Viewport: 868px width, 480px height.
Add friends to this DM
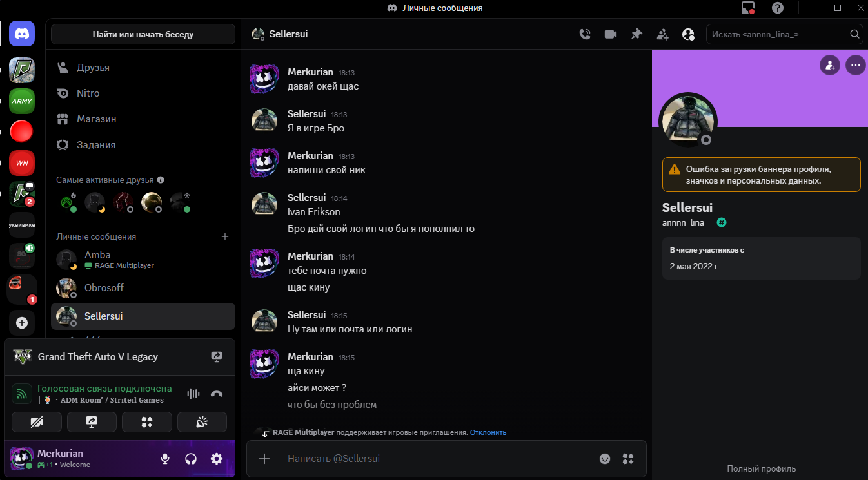click(662, 34)
